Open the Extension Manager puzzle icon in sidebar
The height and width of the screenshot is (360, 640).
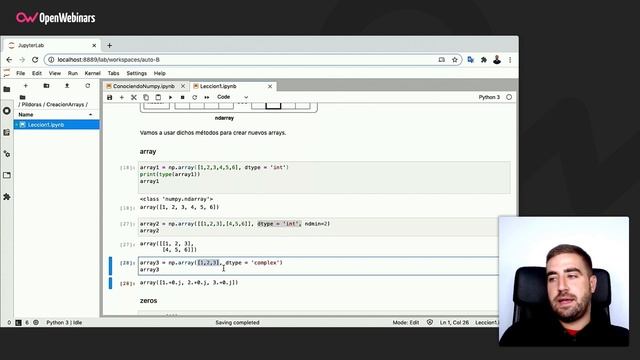pyautogui.click(x=7, y=197)
